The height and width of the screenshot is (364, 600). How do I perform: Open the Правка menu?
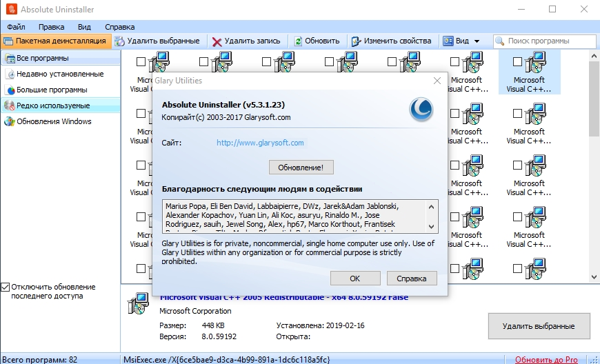(51, 27)
